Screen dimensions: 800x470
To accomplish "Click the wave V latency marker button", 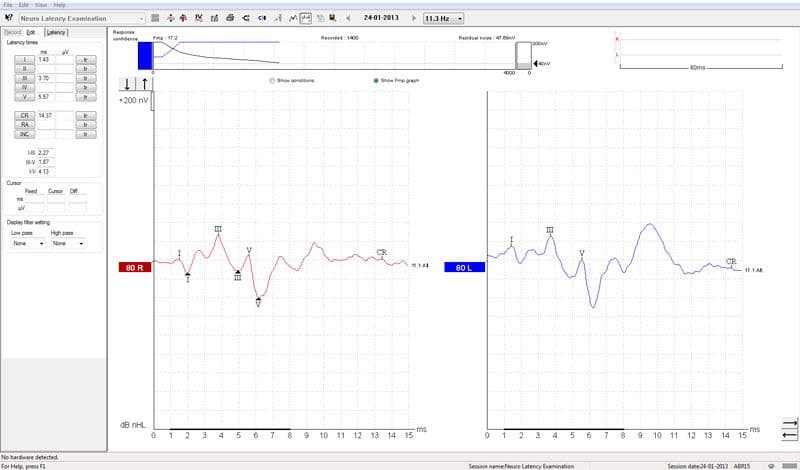I will tap(24, 97).
